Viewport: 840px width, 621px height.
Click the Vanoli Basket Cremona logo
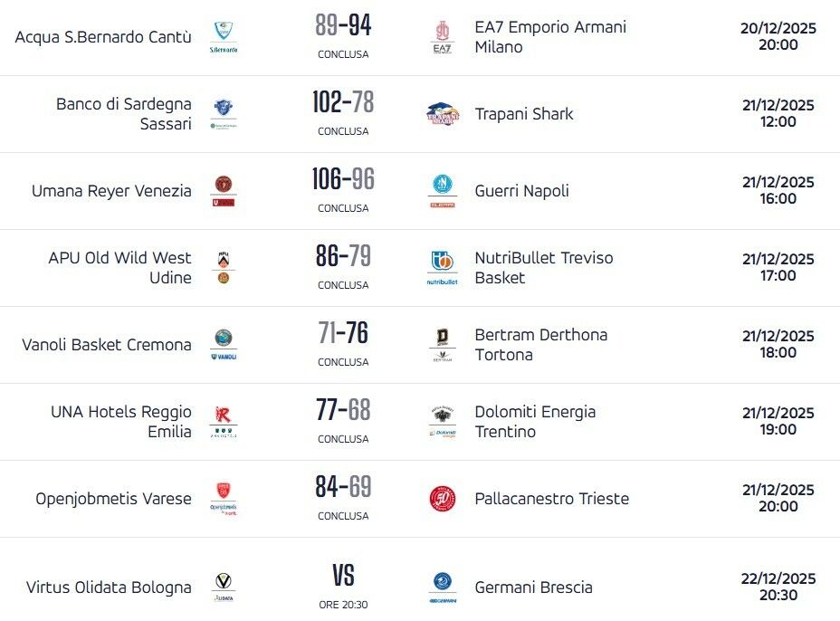(x=224, y=345)
